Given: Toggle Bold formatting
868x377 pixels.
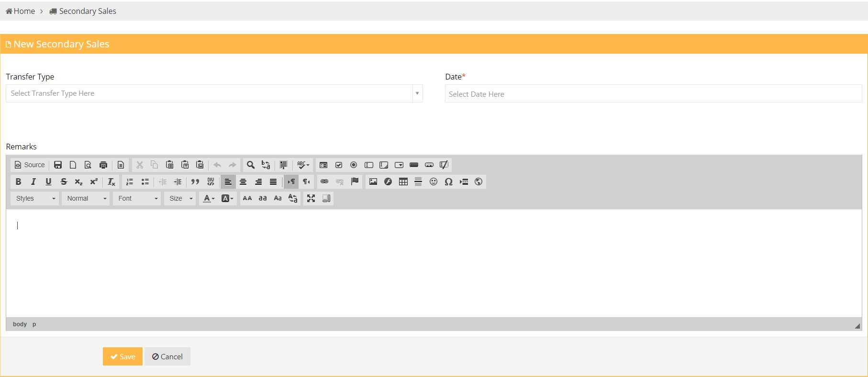Looking at the screenshot, I should [x=18, y=182].
